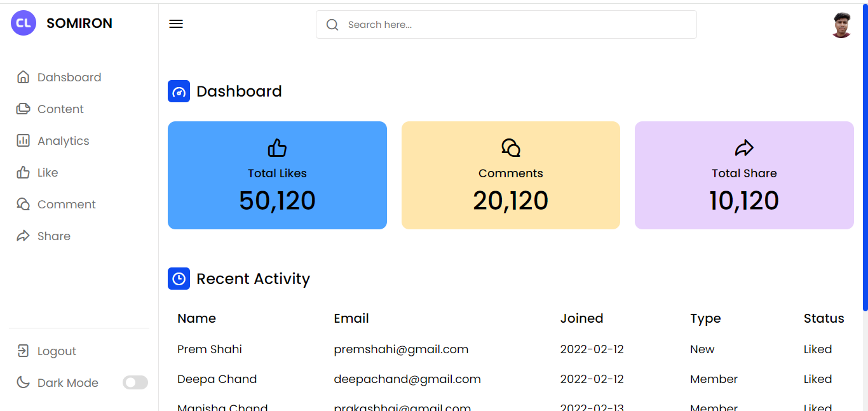Open Content in the sidebar

coord(60,109)
